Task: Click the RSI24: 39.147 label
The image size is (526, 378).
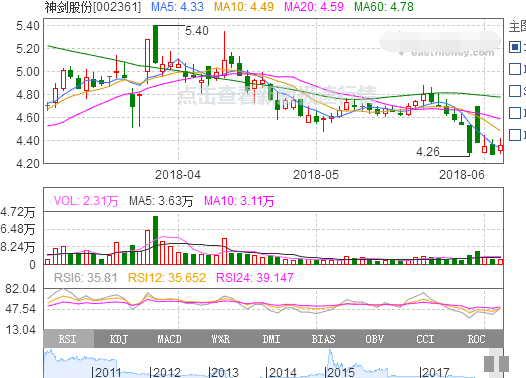Action: pos(255,278)
